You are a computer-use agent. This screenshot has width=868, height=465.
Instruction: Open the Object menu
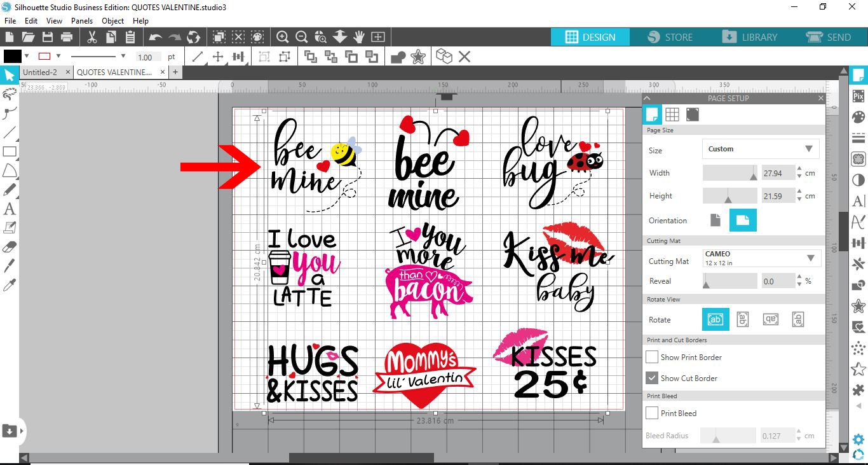click(x=112, y=20)
